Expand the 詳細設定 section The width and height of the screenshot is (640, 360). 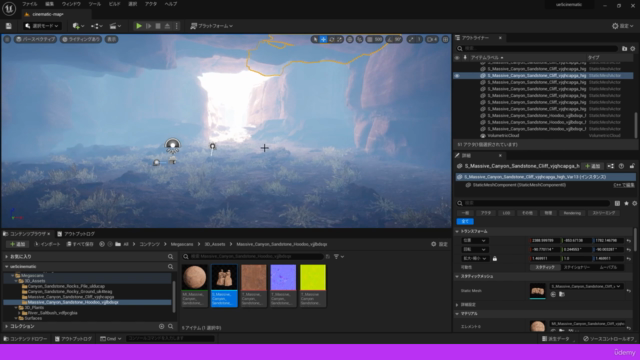(457, 305)
